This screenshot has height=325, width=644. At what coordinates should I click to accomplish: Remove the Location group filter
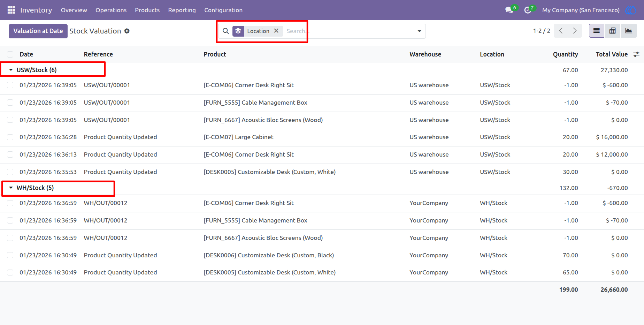pos(276,31)
